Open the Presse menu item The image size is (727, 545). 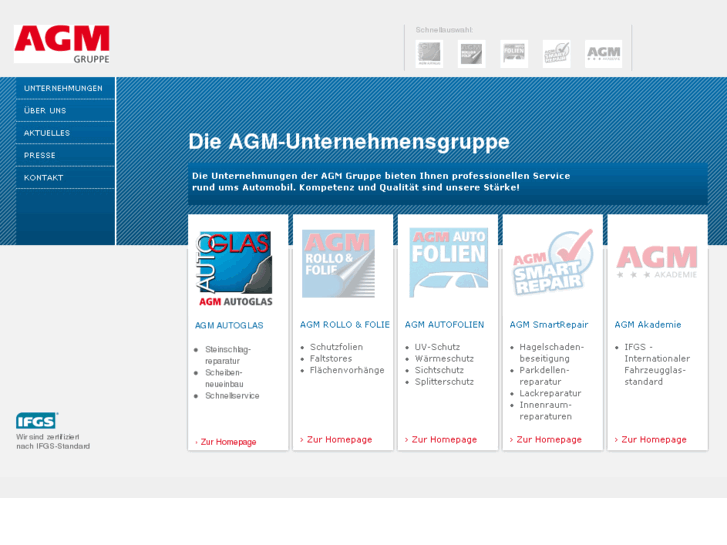[x=65, y=155]
